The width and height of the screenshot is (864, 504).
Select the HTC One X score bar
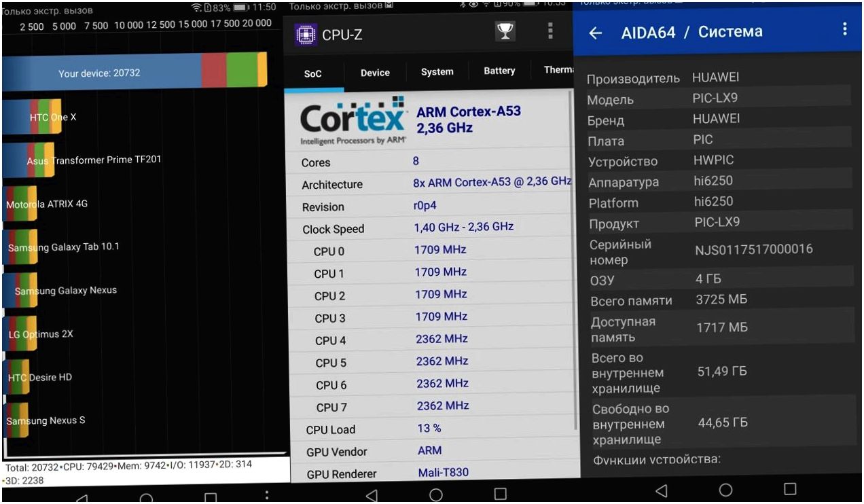click(x=32, y=118)
